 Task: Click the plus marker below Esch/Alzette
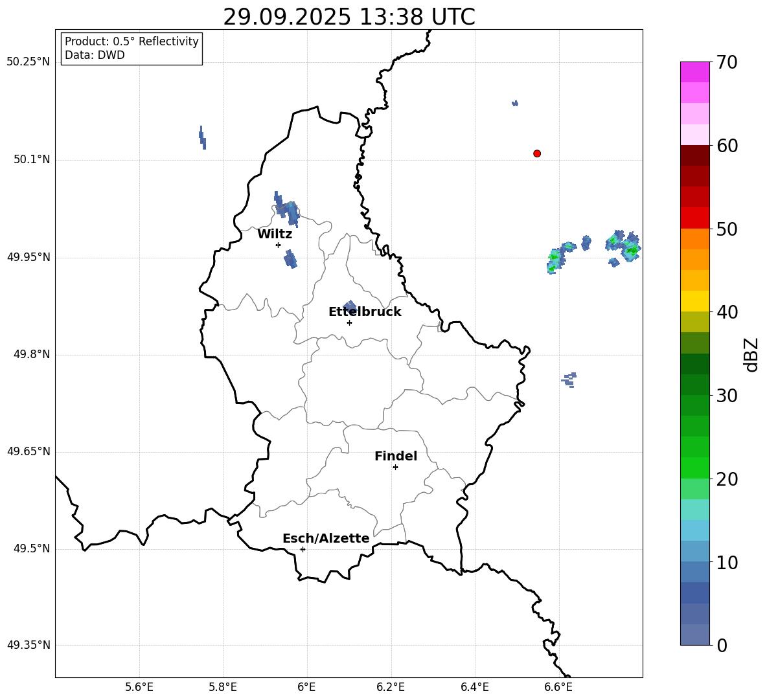click(x=303, y=549)
